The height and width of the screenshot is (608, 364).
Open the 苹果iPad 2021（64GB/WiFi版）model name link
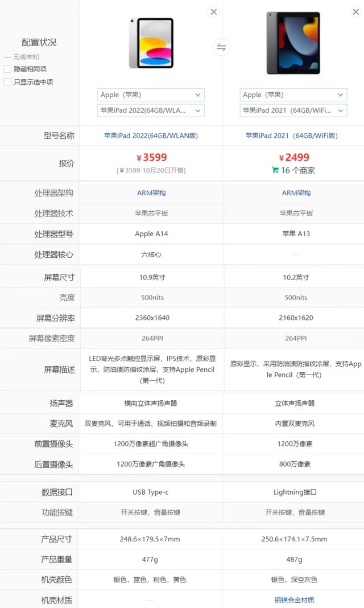(x=292, y=135)
